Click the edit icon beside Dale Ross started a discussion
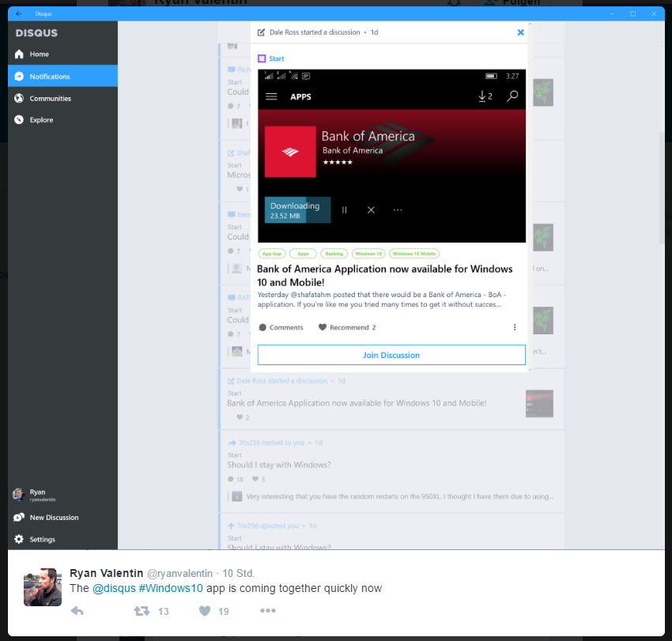This screenshot has width=672, height=641. tap(261, 32)
